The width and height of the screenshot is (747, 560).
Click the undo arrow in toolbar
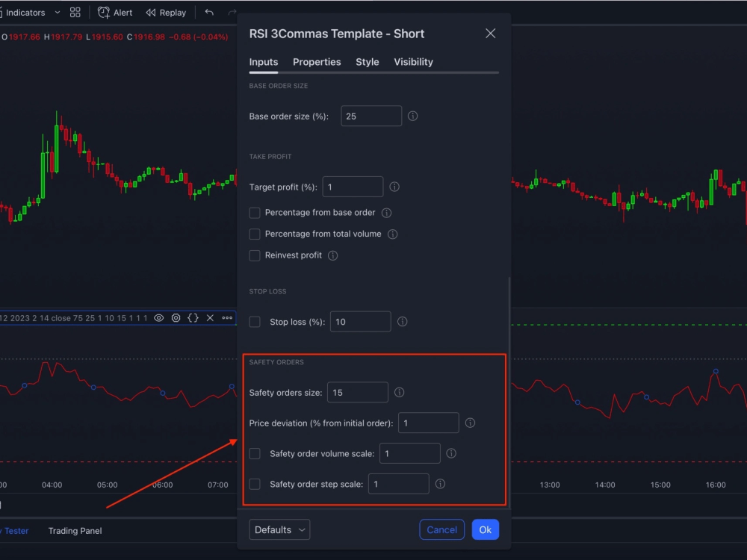[209, 13]
